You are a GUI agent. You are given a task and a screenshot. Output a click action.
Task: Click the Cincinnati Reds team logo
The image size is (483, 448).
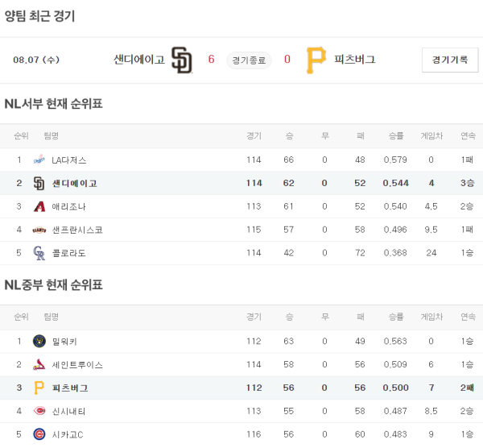point(39,412)
